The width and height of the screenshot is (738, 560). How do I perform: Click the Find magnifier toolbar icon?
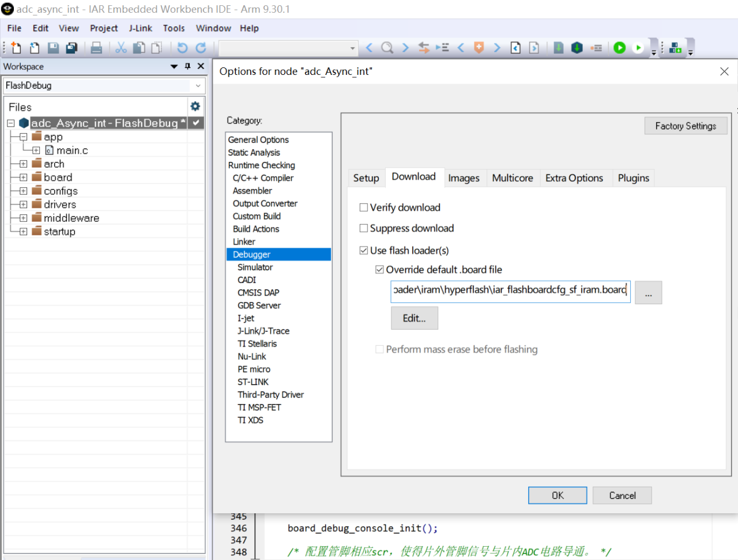[x=387, y=48]
